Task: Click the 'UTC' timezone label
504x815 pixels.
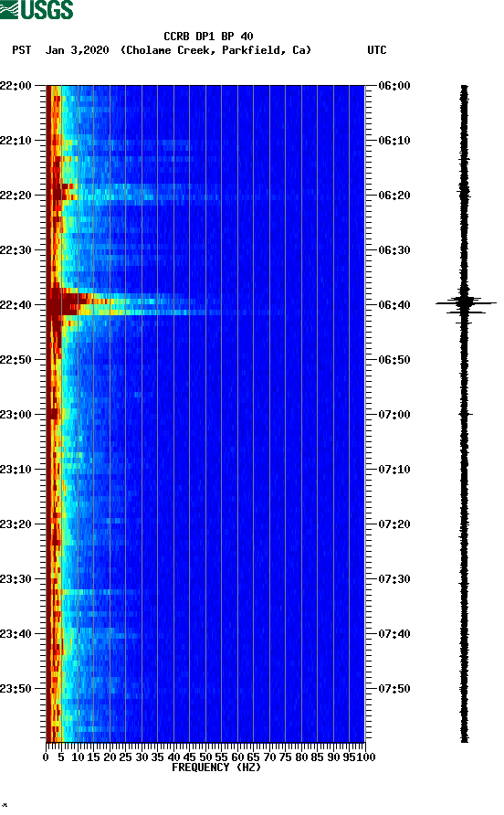Action: point(377,50)
